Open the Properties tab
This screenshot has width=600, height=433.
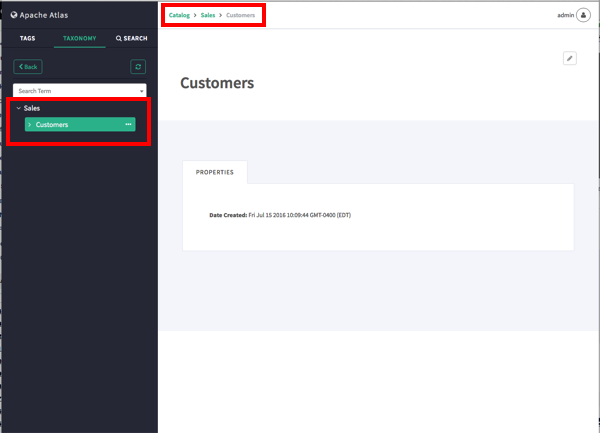214,172
